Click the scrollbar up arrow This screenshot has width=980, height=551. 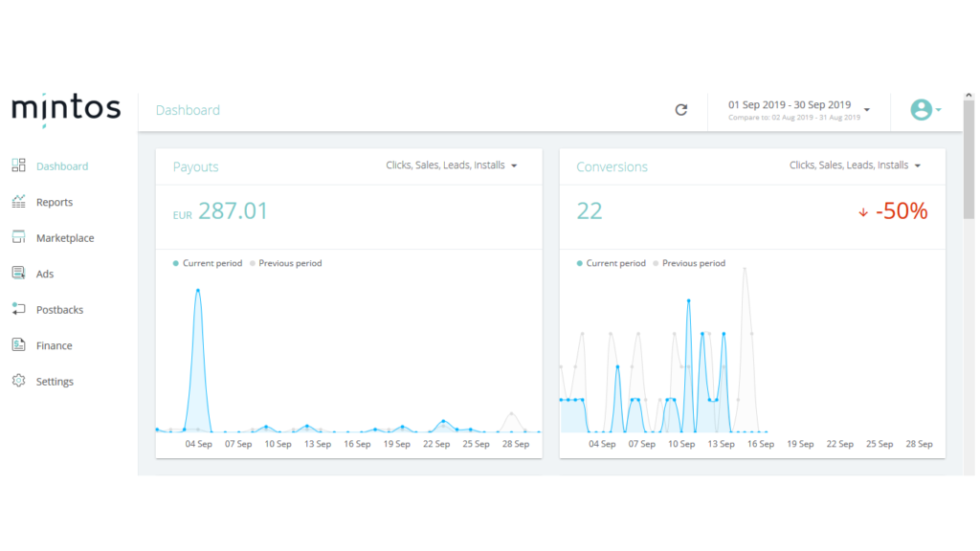point(969,96)
